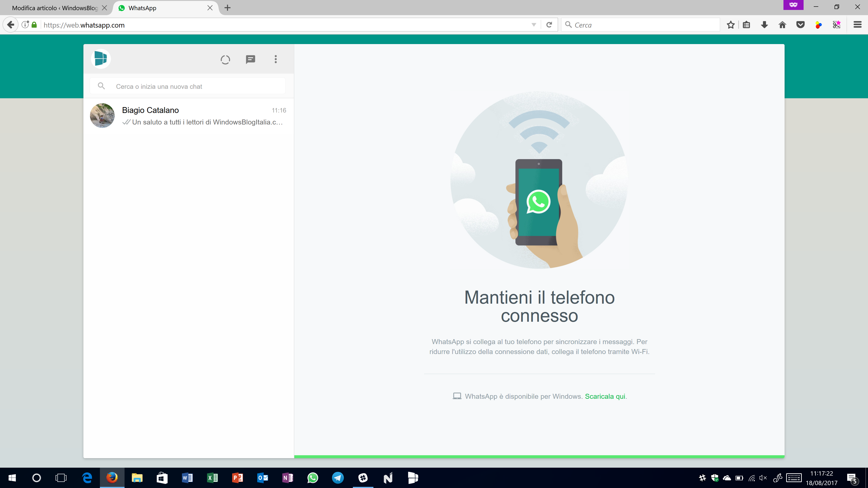
Task: Click the colorful circles extension icon
Action: [818, 25]
